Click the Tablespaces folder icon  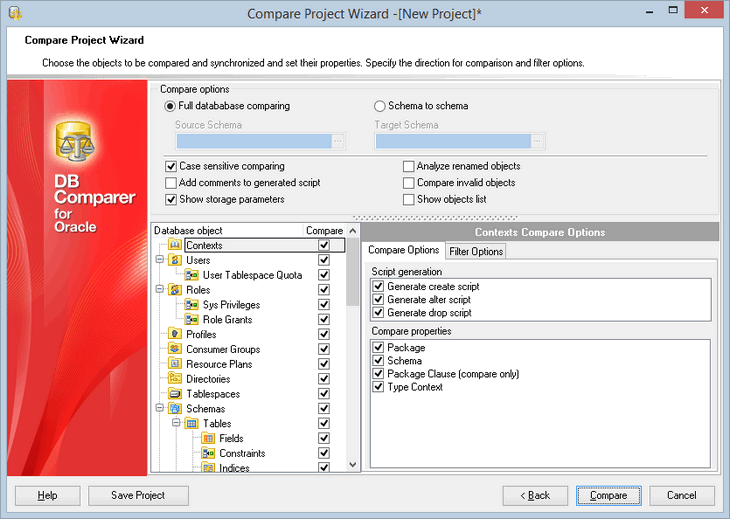(175, 393)
